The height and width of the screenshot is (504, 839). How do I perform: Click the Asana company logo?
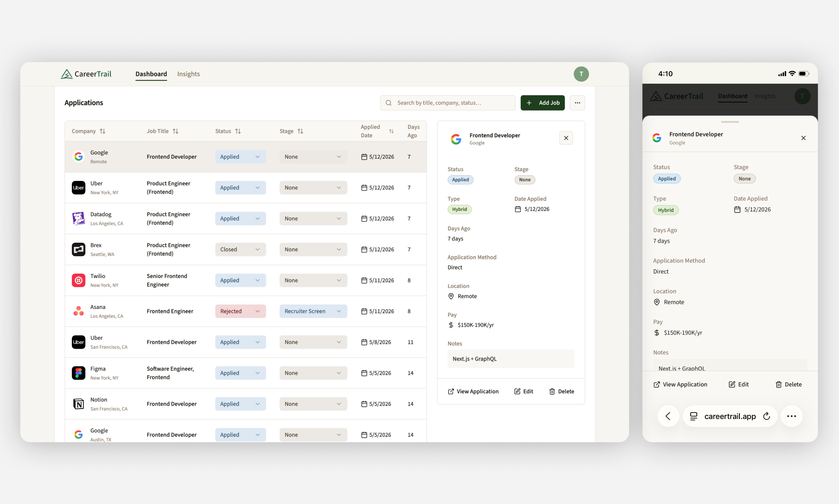click(x=78, y=311)
